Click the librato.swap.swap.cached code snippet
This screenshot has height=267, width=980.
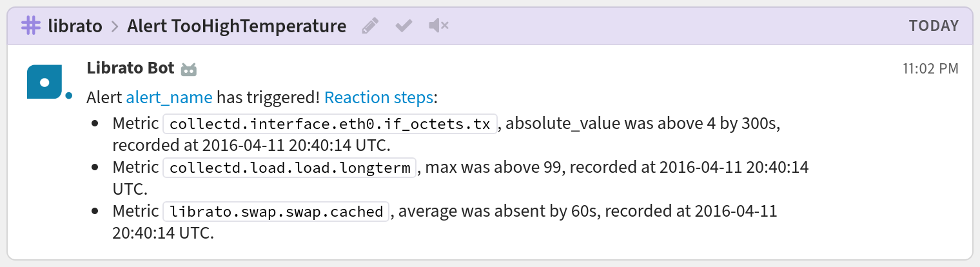click(276, 212)
